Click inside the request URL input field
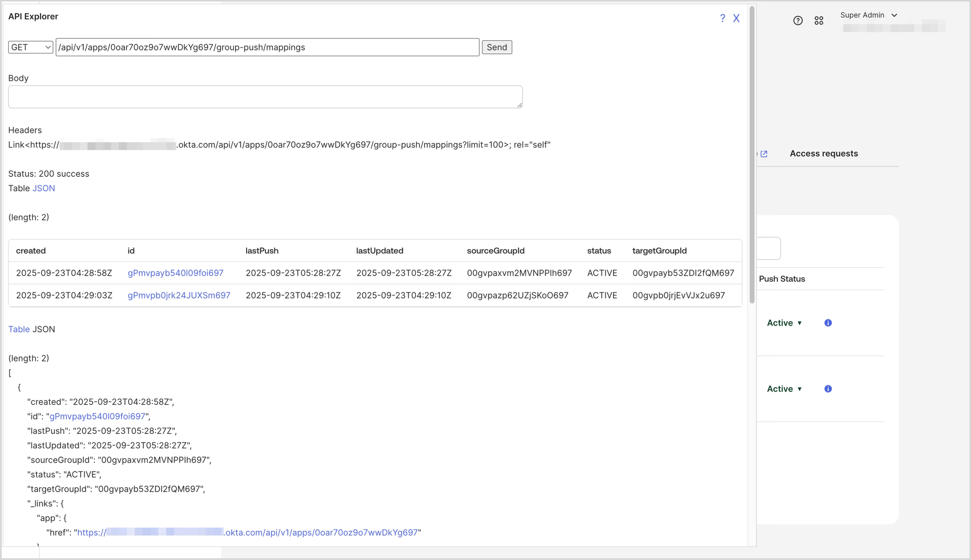 coord(267,47)
